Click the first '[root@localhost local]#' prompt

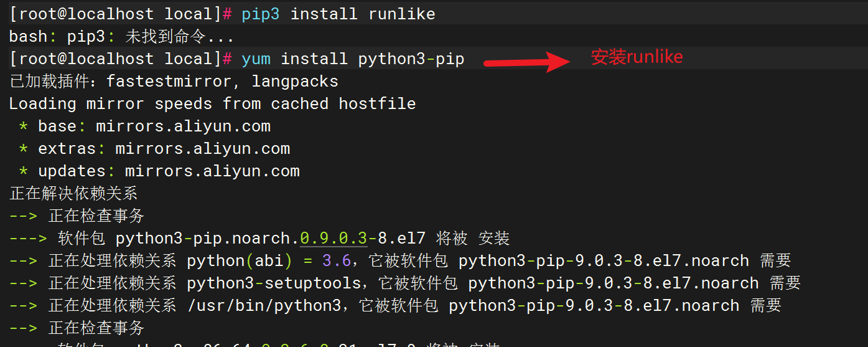[121, 14]
